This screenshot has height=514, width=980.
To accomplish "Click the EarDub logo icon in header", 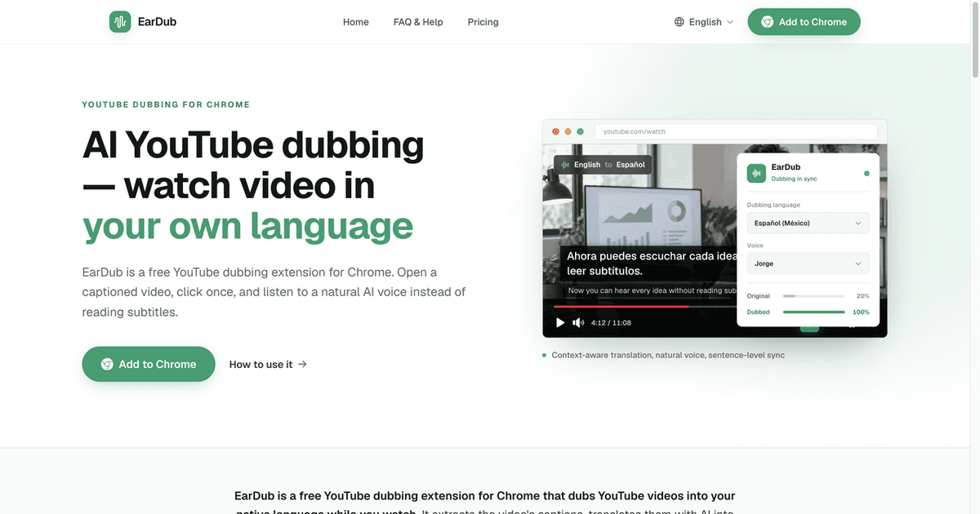I will pyautogui.click(x=120, y=22).
